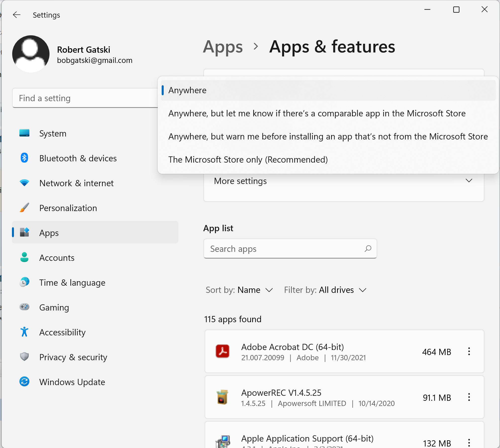
Task: Click the Time & language globe clock icon
Action: (x=24, y=282)
